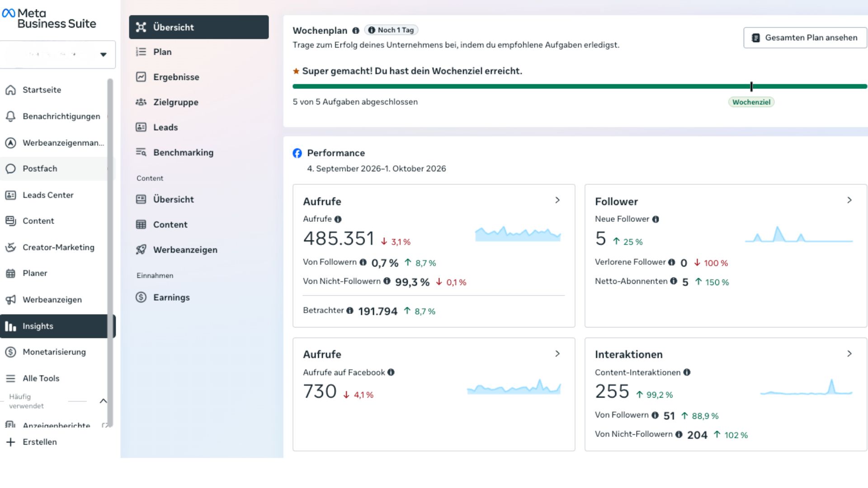Go to Startseite in left sidebar
Screen dimensions: 868x488
(x=42, y=90)
